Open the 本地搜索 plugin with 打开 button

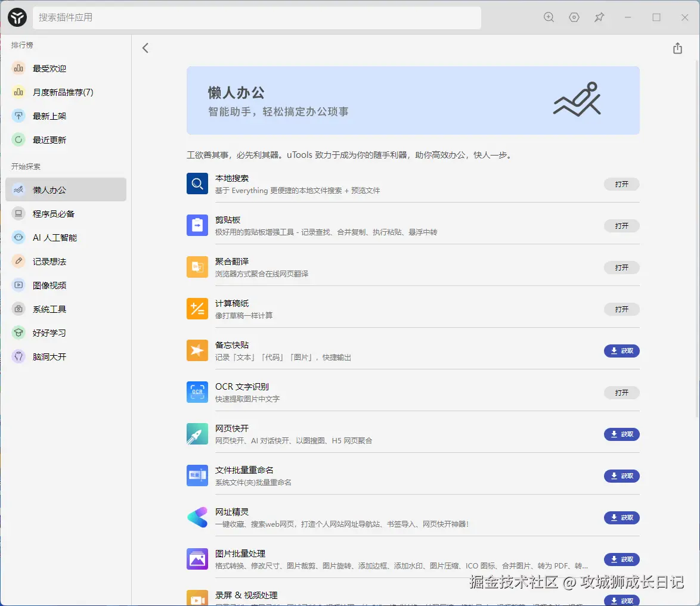[621, 184]
